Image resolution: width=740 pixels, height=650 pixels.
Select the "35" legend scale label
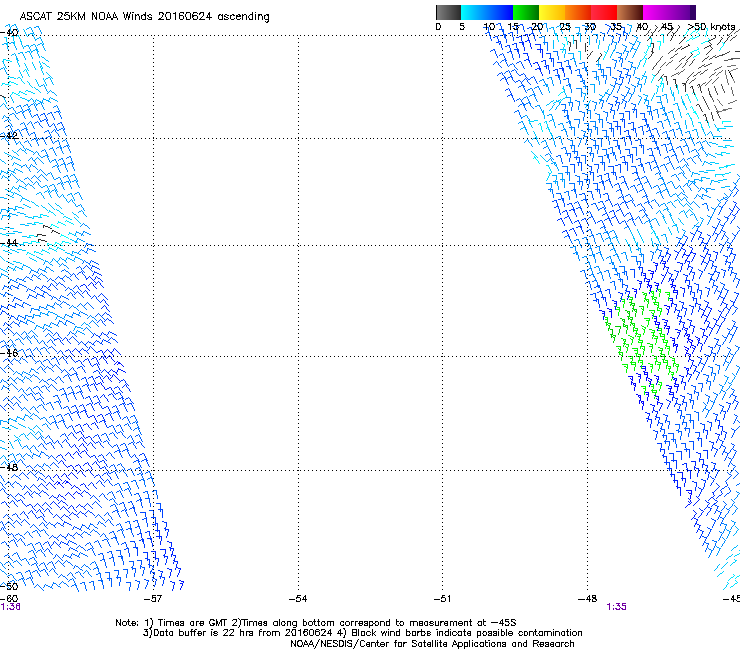[616, 27]
